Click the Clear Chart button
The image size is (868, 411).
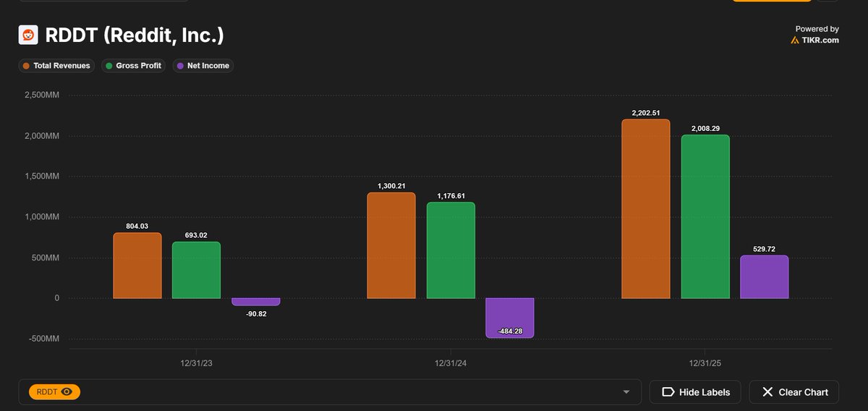794,392
